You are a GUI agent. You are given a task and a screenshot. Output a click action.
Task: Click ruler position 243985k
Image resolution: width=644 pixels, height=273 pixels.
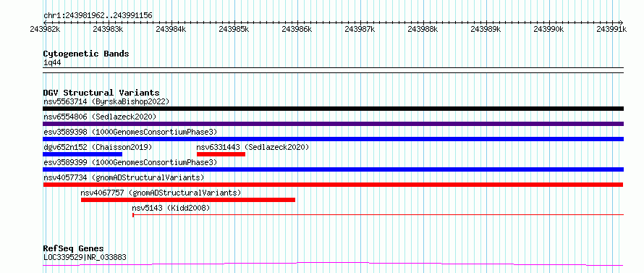[x=234, y=29]
